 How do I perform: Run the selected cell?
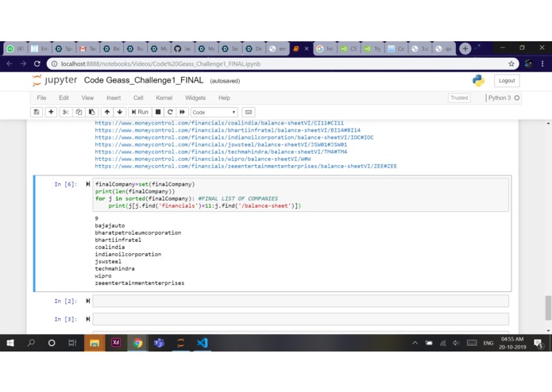tap(140, 112)
